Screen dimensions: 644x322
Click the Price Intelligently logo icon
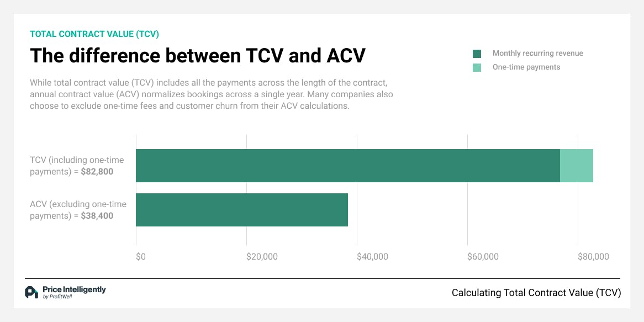[x=31, y=292]
